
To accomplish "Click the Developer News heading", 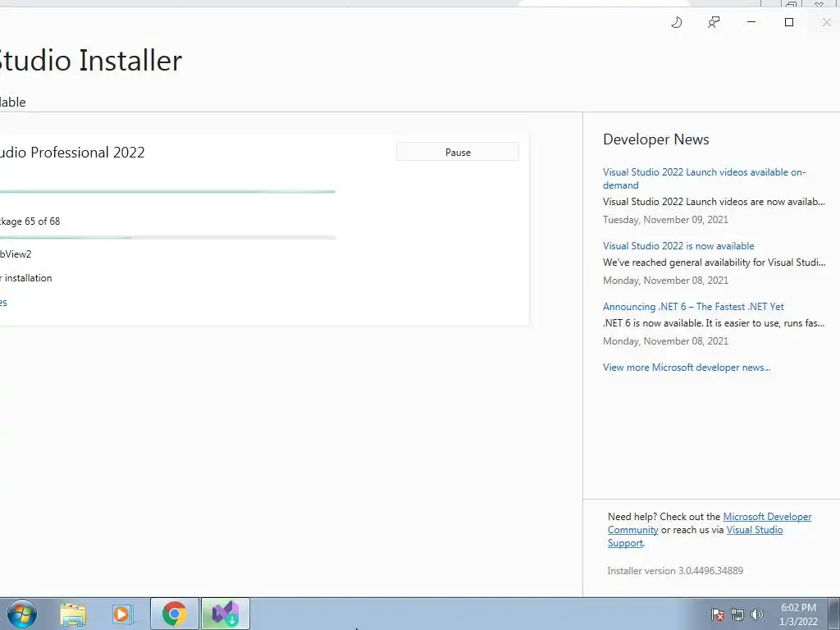I will point(655,139).
